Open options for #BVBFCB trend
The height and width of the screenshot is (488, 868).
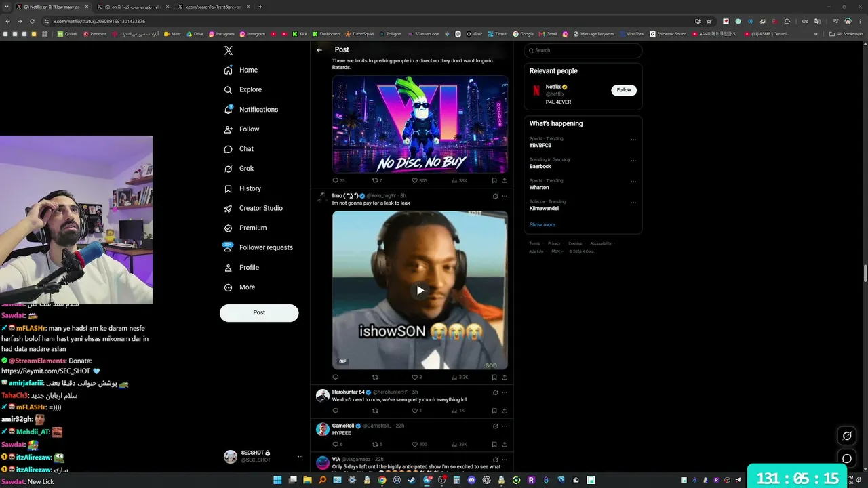[x=633, y=140]
